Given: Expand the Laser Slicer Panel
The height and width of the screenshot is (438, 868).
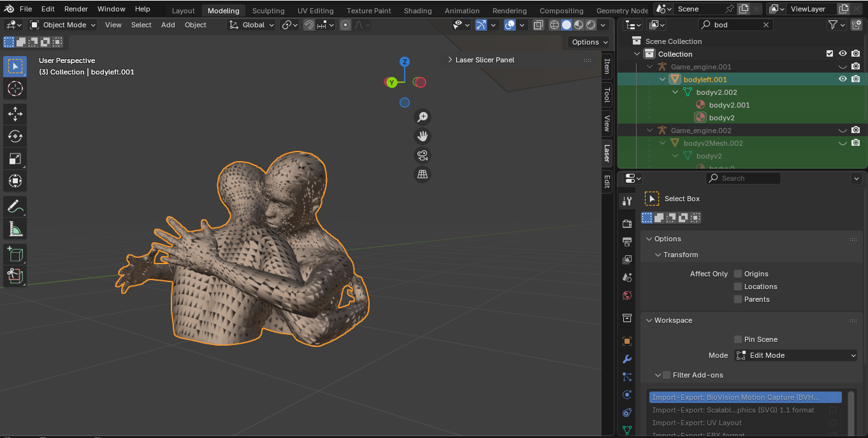Looking at the screenshot, I should click(484, 60).
